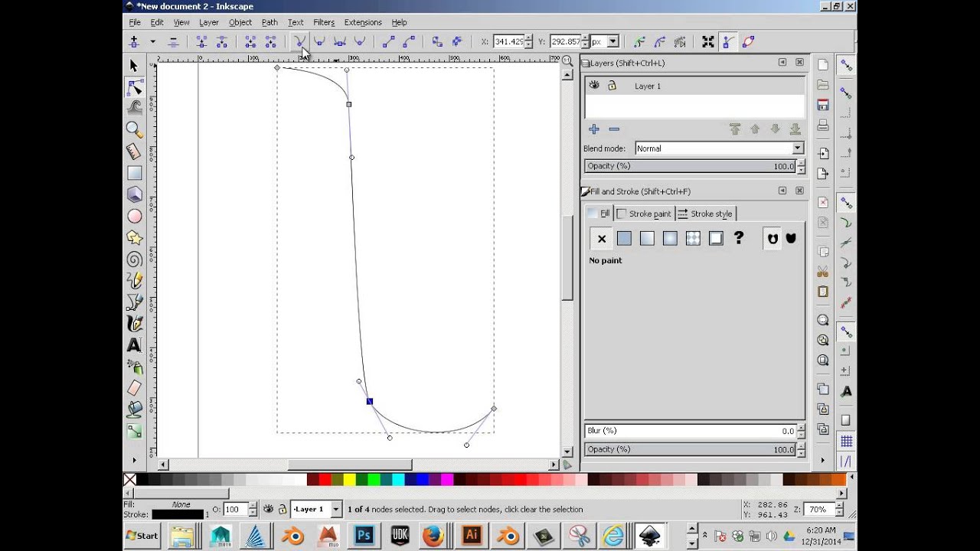Make selected nodes symmetric
Screen dimensions: 980x551
click(x=339, y=41)
